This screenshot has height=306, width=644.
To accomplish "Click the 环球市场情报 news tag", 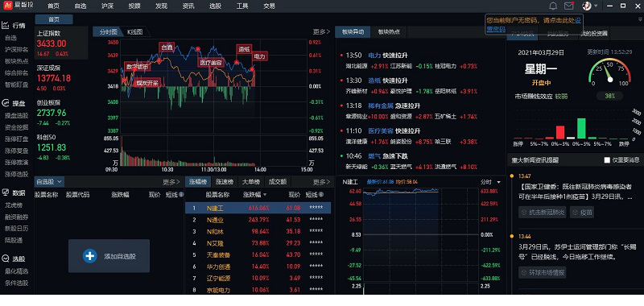I will (542, 272).
